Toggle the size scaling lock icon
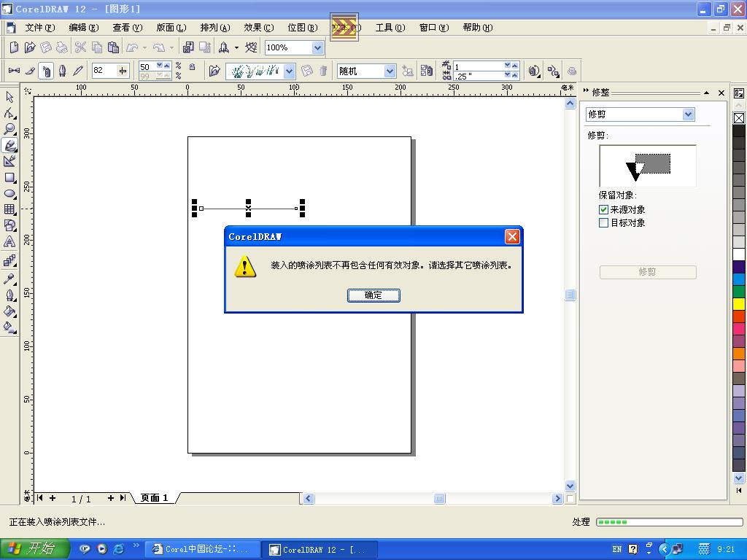Screen dimensions: 747x560 point(193,66)
